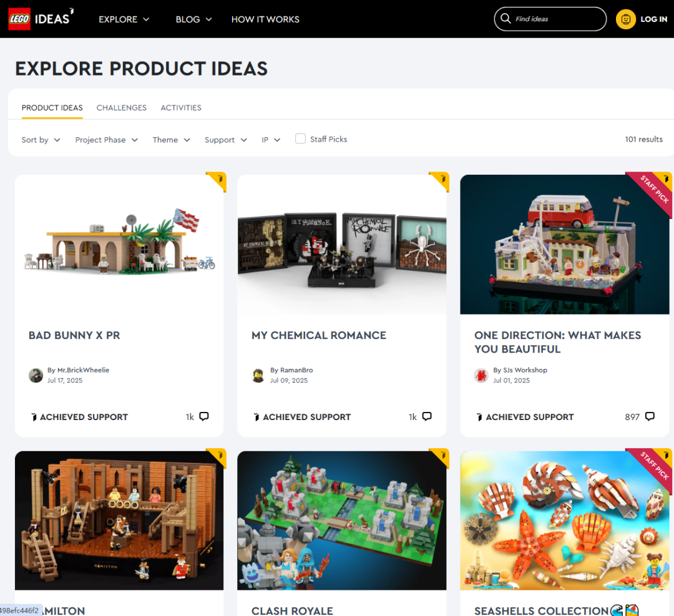Image resolution: width=674 pixels, height=616 pixels.
Task: Expand the Explore navigation menu
Action: click(x=124, y=19)
